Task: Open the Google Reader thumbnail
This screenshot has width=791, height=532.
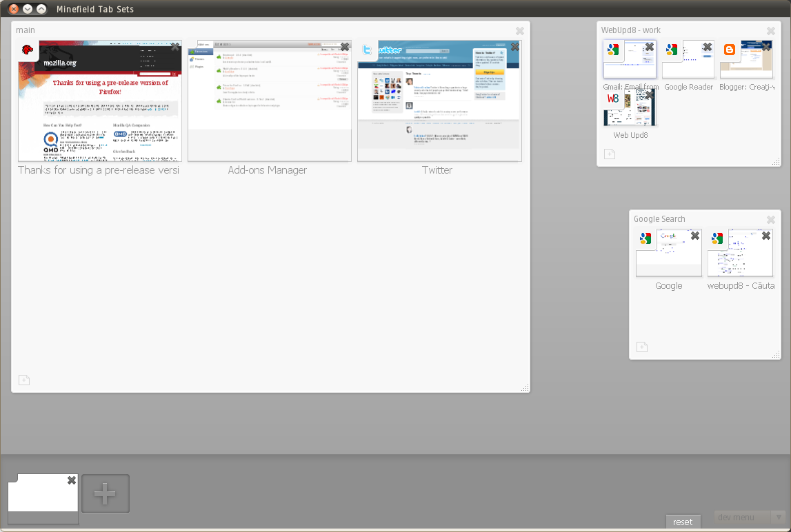Action: pos(688,59)
